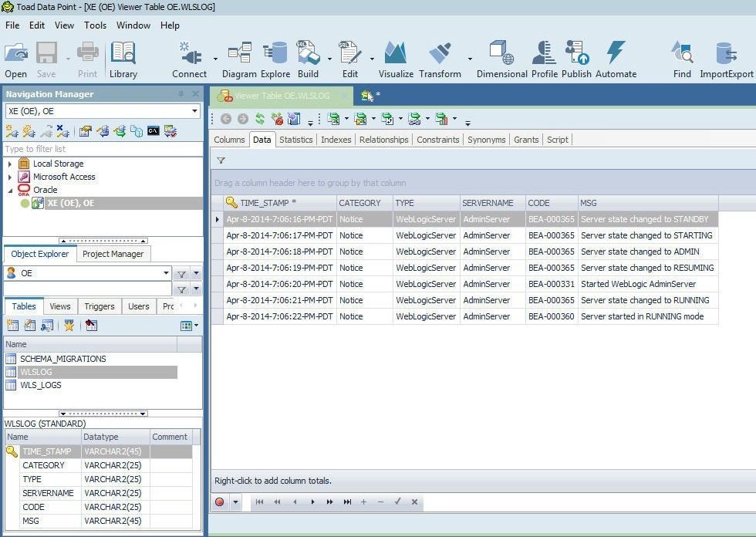
Task: Open the Constraints tab
Action: click(x=438, y=140)
